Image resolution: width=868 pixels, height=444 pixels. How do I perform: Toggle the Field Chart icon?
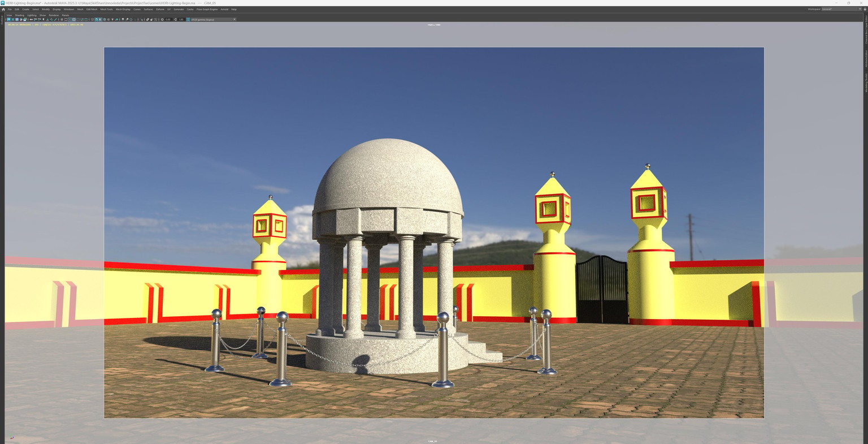tap(78, 19)
